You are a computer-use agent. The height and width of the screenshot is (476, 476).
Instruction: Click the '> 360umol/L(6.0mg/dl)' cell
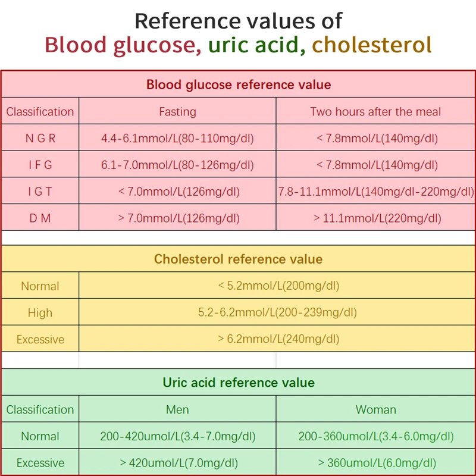tap(376, 463)
